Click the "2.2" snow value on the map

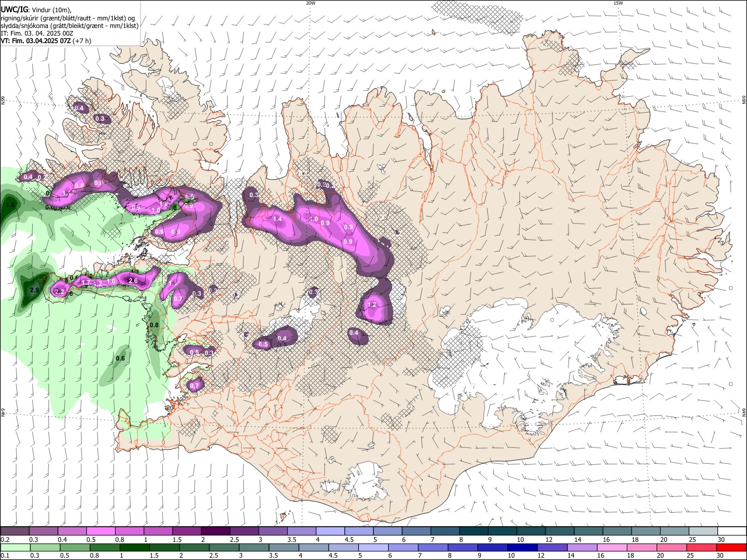[x=59, y=291]
